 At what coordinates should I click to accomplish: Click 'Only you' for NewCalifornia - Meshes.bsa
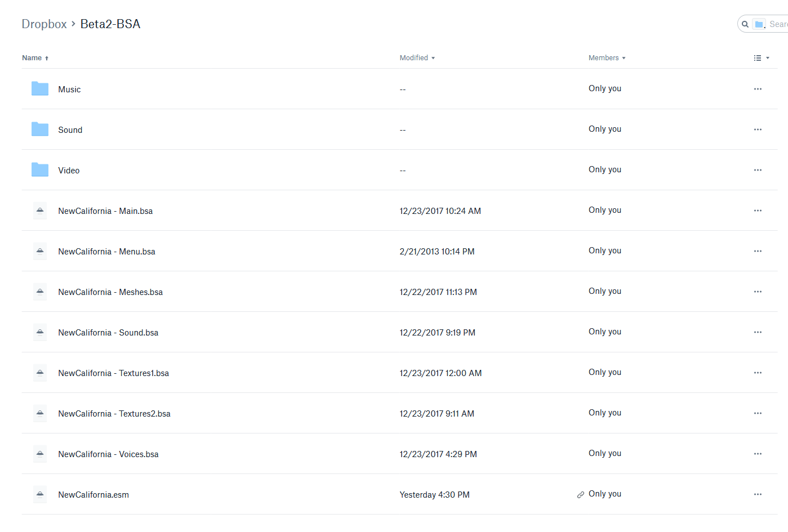tap(605, 291)
